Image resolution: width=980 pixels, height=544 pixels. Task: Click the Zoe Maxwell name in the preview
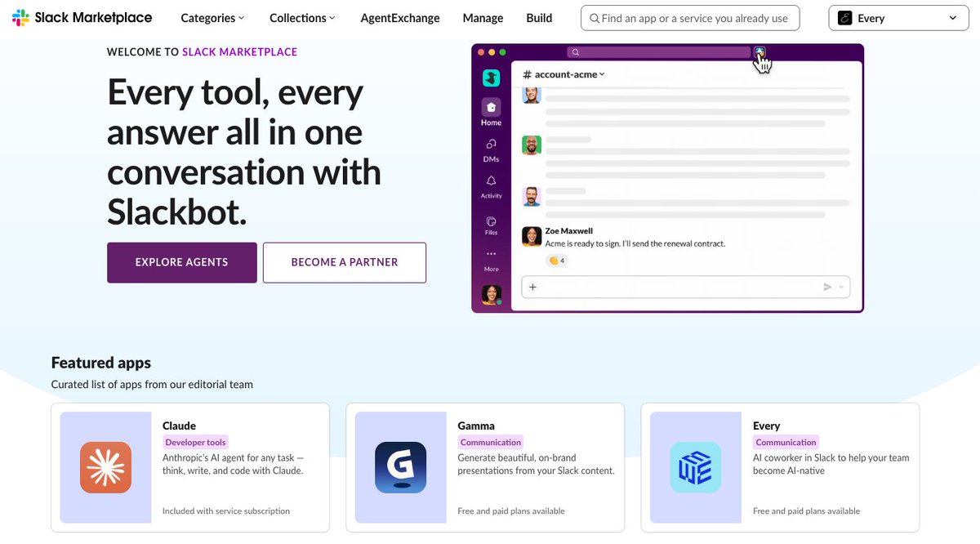pos(569,231)
